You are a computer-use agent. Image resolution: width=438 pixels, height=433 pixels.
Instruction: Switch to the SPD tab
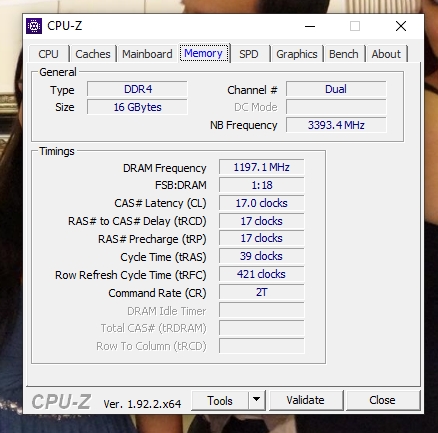[249, 54]
